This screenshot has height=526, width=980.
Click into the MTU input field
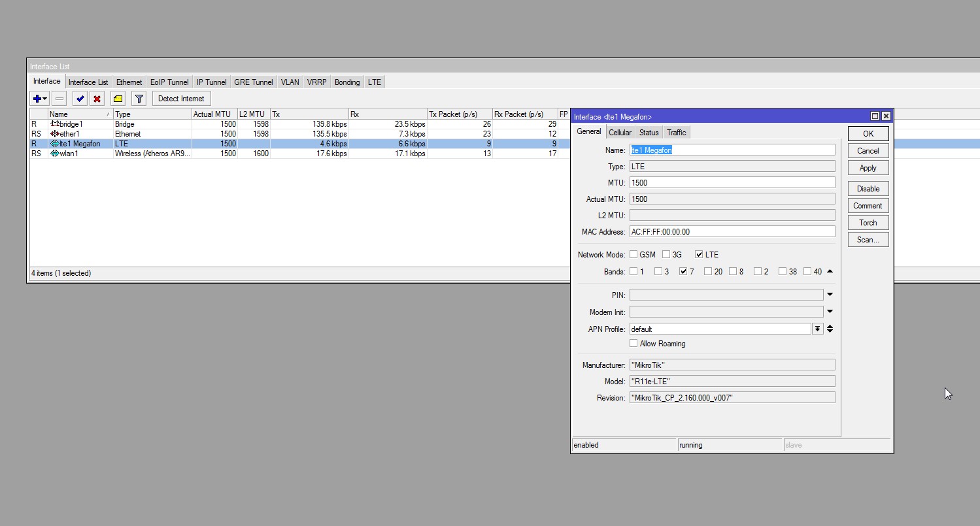click(x=732, y=183)
